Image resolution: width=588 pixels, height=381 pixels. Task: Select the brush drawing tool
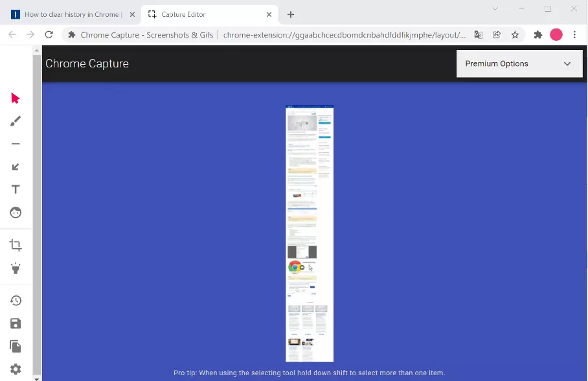(x=16, y=121)
